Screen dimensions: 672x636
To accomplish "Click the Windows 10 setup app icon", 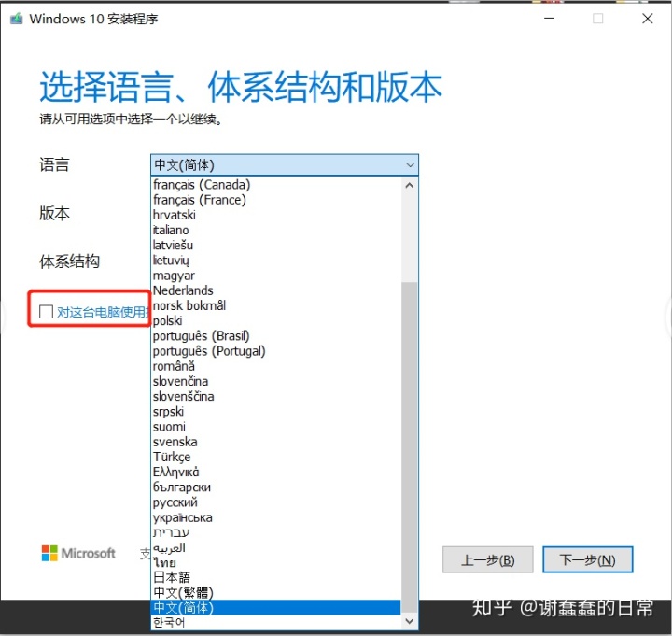I will tap(16, 19).
